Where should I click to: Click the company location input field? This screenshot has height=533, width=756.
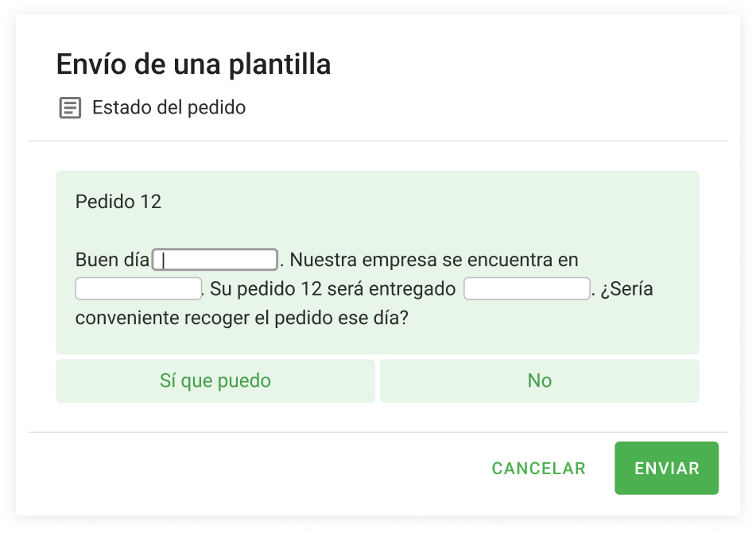pos(138,289)
